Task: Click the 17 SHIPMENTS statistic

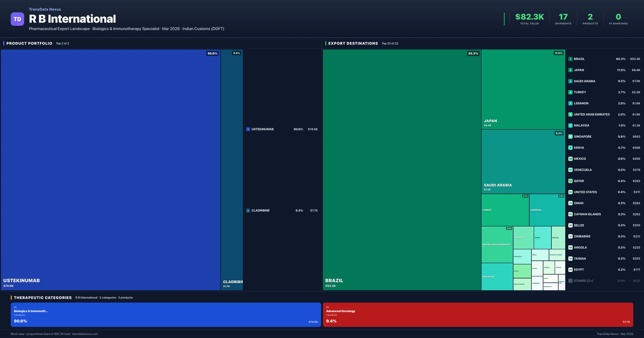Action: 563,19
